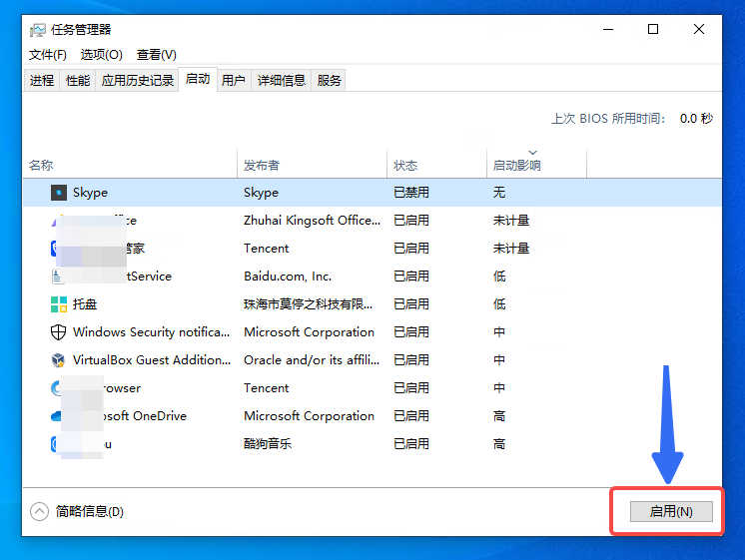Sort by the 发布者 column header
The width and height of the screenshot is (745, 560).
pos(313,165)
